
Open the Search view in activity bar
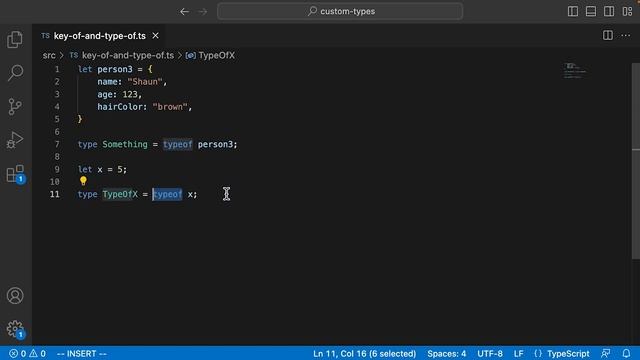[x=15, y=73]
